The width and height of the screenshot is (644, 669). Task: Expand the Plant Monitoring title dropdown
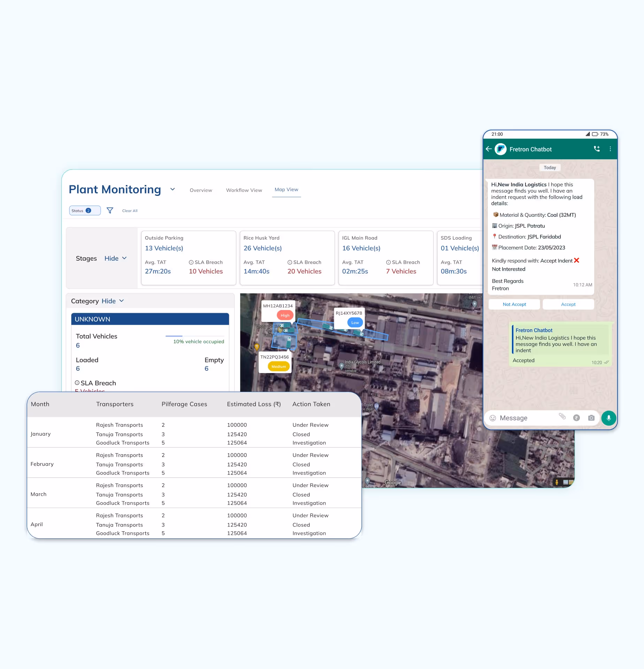pyautogui.click(x=172, y=189)
